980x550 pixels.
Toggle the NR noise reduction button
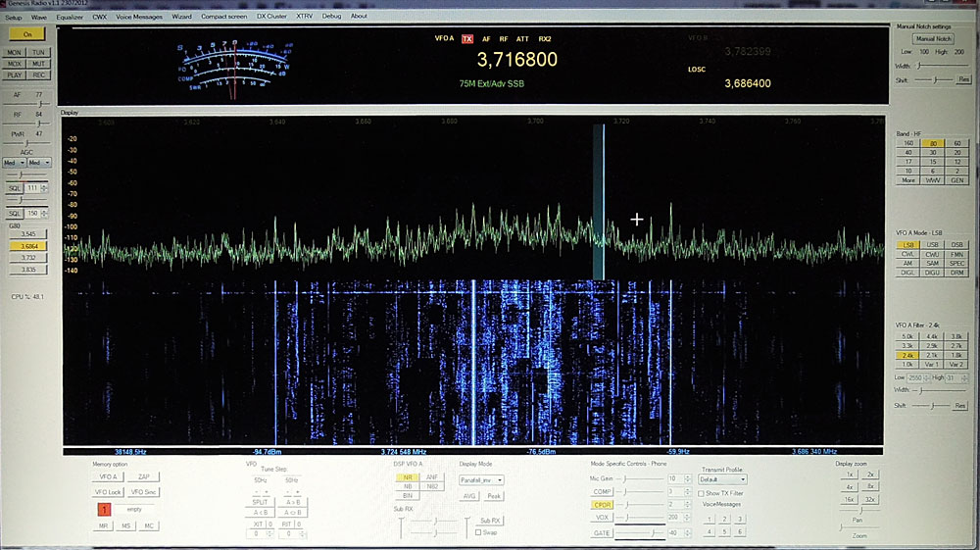pos(407,477)
